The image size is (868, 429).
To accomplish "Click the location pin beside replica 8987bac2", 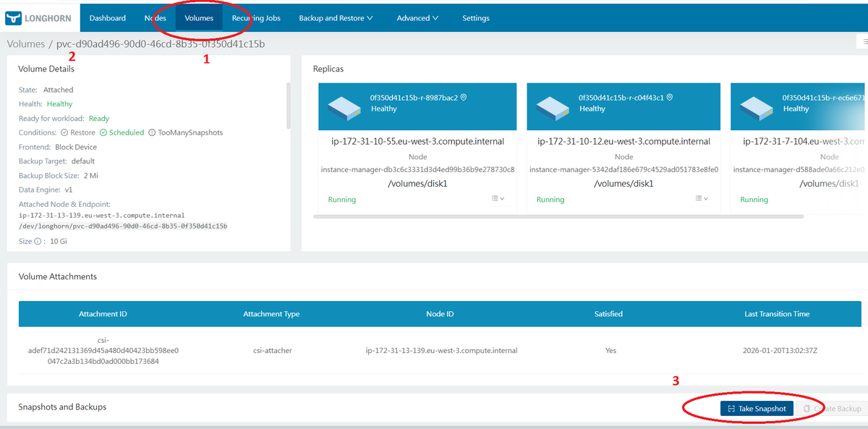I will click(x=464, y=97).
